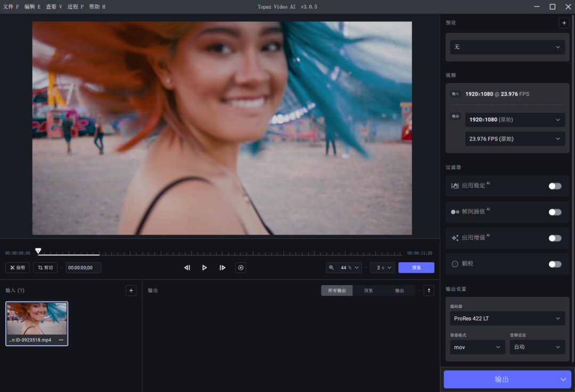Open the 1920x1080 output resolution dropdown
This screenshot has width=575, height=392.
(514, 120)
